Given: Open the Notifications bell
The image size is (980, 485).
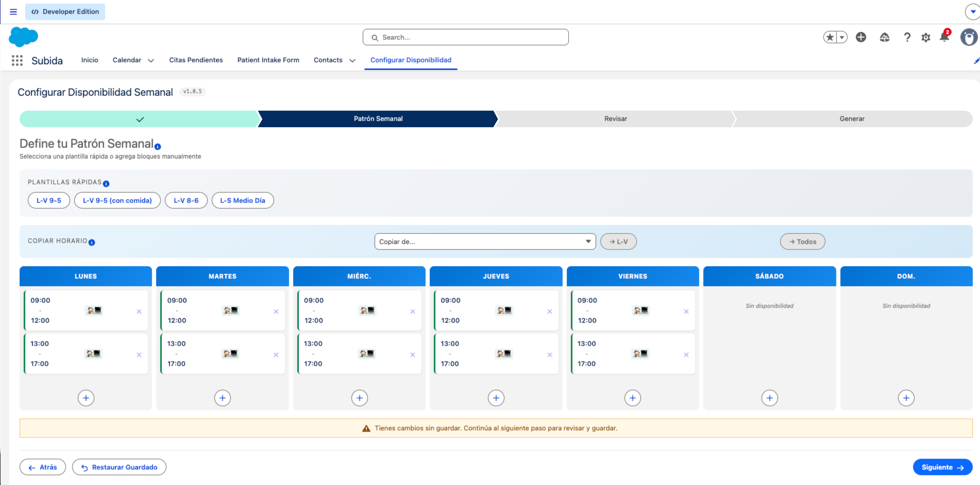Looking at the screenshot, I should 944,37.
